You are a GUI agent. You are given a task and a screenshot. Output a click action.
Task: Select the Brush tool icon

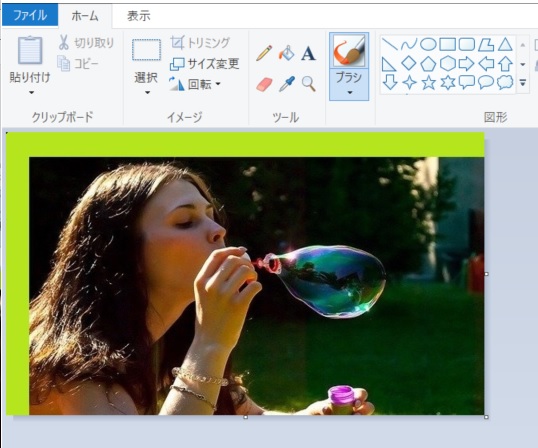[x=349, y=50]
